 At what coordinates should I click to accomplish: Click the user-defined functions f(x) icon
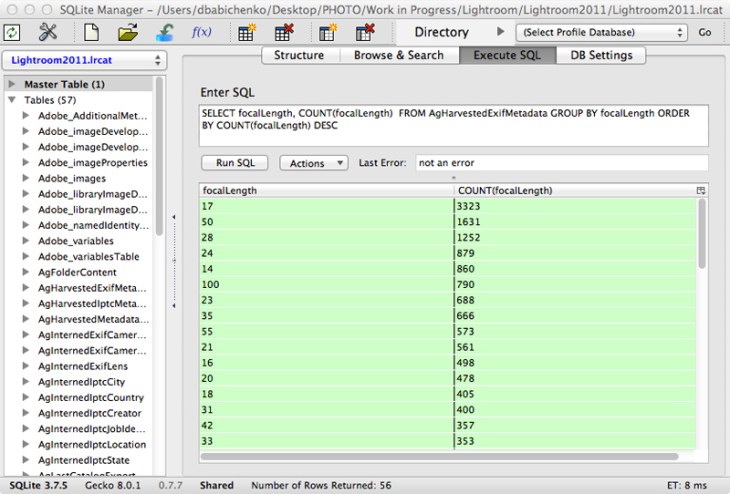pos(201,33)
